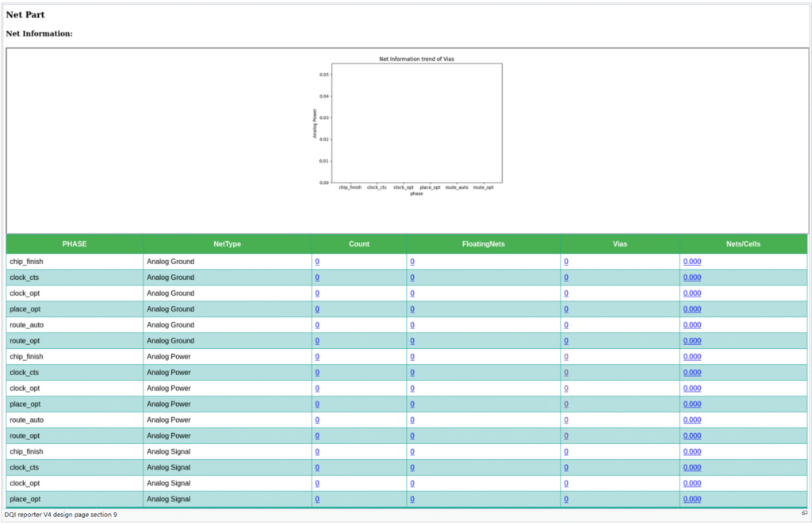The width and height of the screenshot is (812, 525).
Task: Click the NetType column header
Action: point(227,244)
